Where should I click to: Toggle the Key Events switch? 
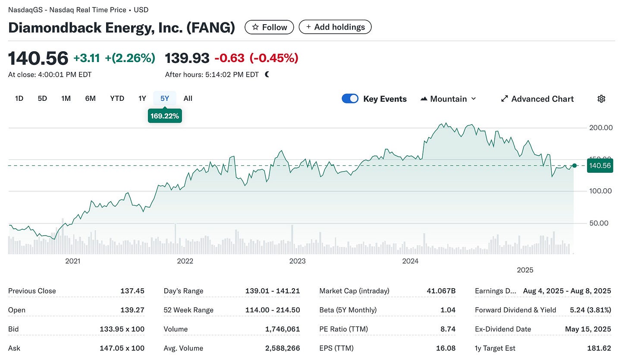350,99
